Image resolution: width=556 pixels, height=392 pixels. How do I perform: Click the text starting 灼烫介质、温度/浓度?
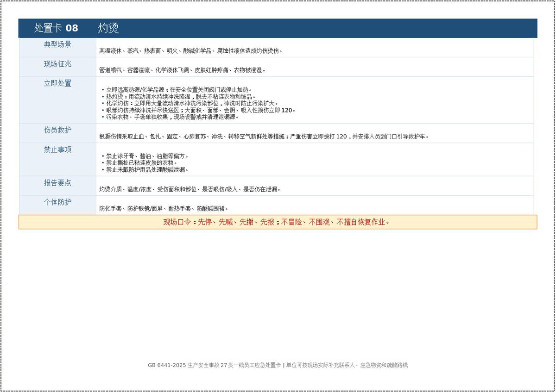click(190, 189)
